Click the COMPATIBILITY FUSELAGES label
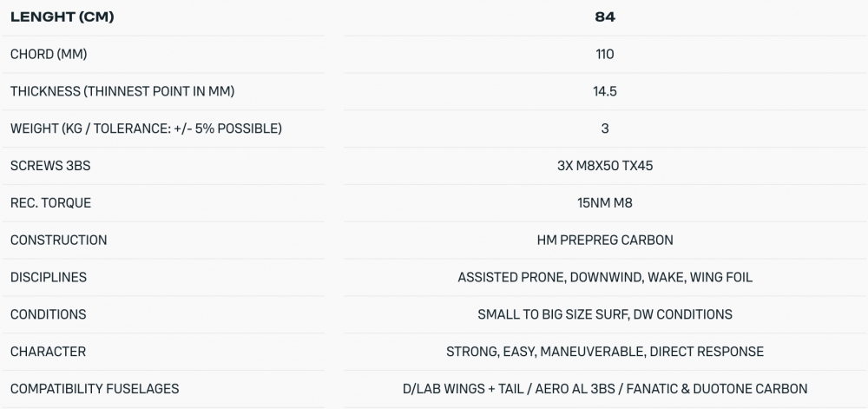The width and height of the screenshot is (868, 409). pos(95,389)
